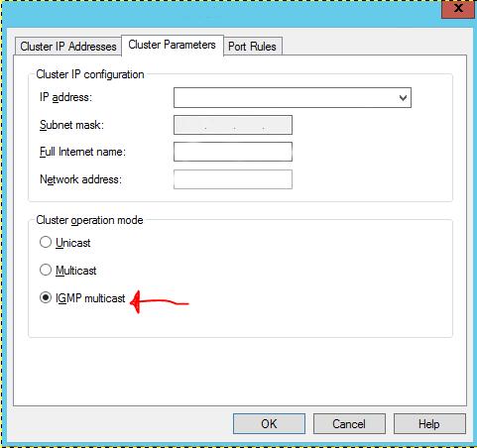Click the 'Full Internet name:' label
The image size is (477, 448).
(82, 152)
